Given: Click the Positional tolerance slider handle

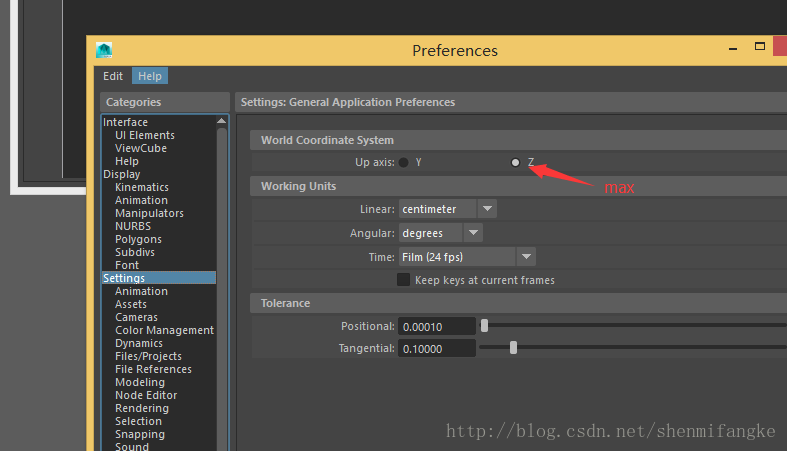Looking at the screenshot, I should 484,326.
